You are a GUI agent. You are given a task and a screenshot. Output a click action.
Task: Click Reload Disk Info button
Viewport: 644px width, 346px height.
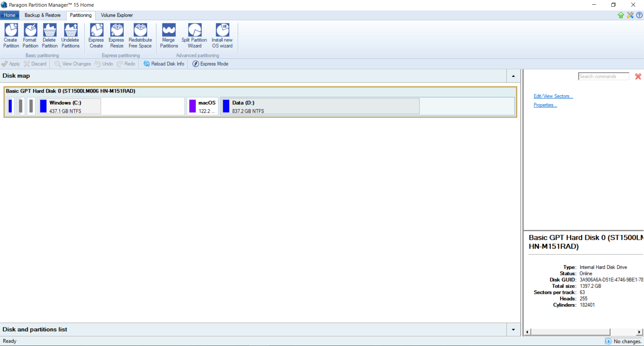tap(164, 64)
